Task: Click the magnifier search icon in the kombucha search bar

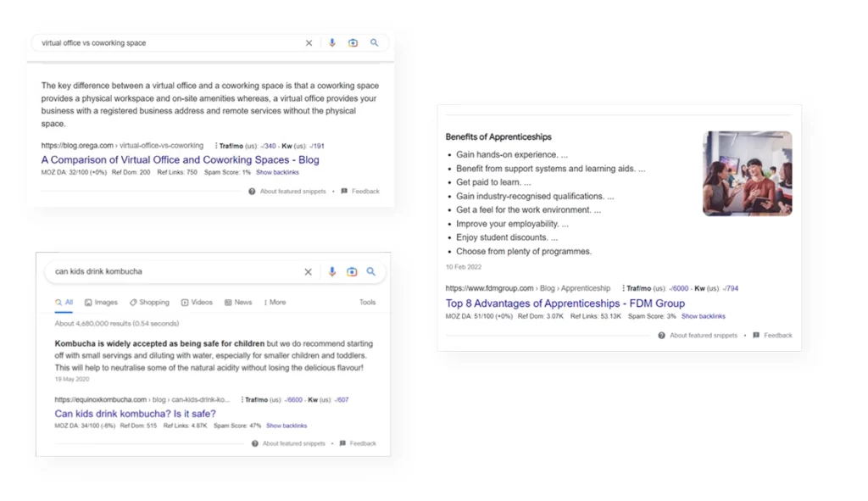Action: (371, 272)
